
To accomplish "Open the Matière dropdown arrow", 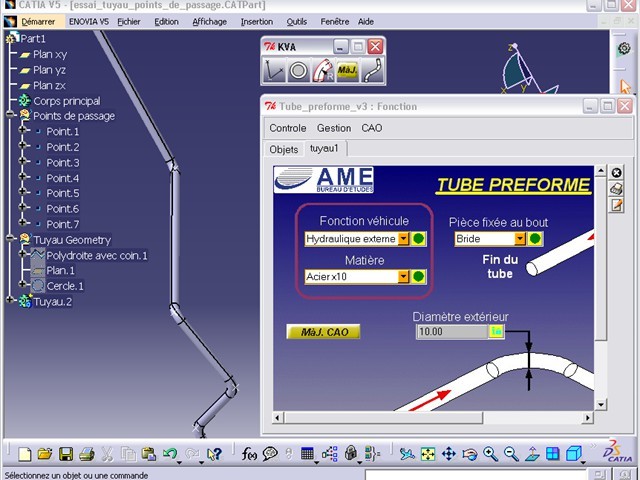I will 403,277.
